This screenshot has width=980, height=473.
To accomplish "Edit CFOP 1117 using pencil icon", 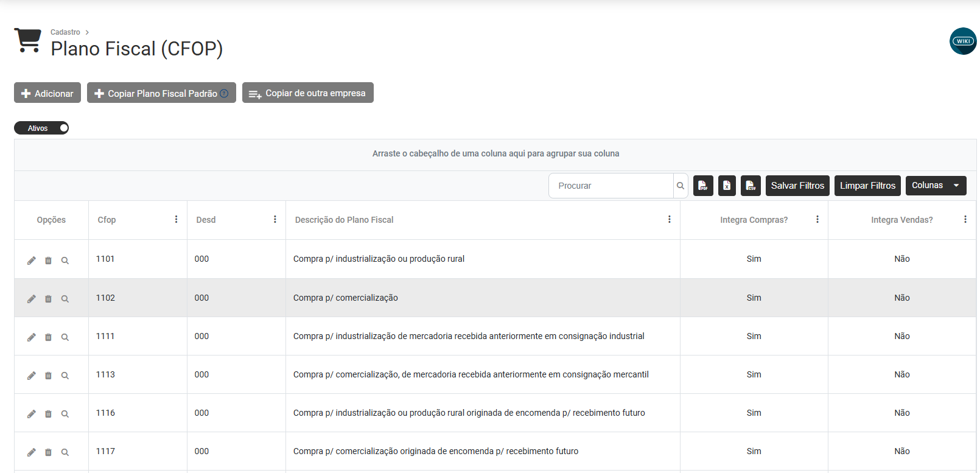I will click(32, 452).
